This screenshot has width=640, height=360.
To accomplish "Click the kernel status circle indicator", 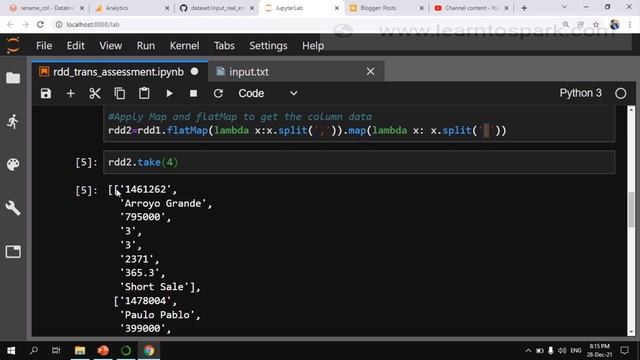I will 620,93.
